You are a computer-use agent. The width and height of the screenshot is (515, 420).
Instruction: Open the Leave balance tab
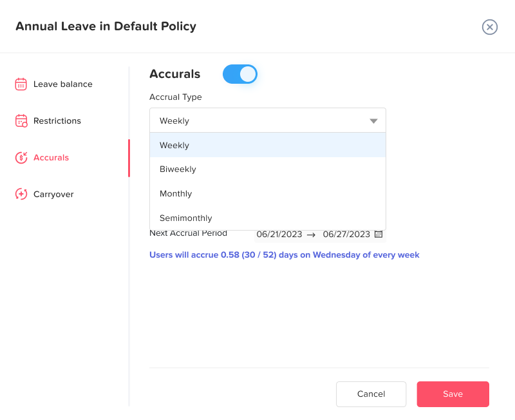point(62,84)
